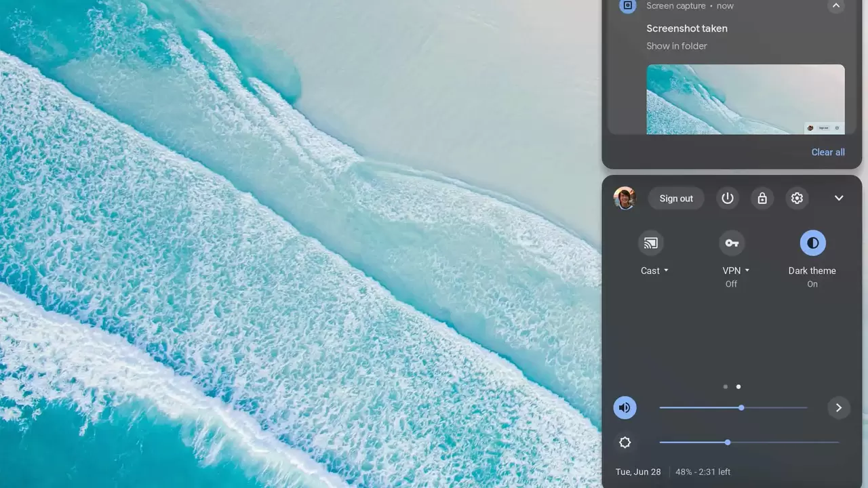868x488 pixels.
Task: Click the brightness sun icon
Action: click(625, 443)
